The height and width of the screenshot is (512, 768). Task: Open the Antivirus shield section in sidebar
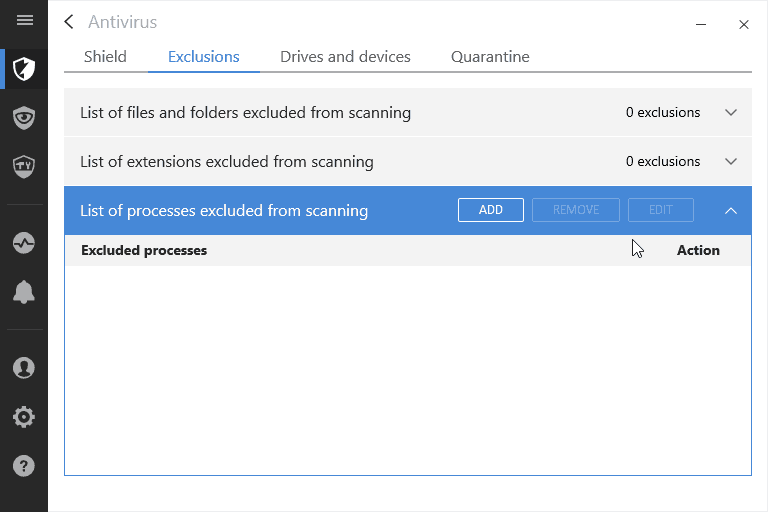(24, 69)
